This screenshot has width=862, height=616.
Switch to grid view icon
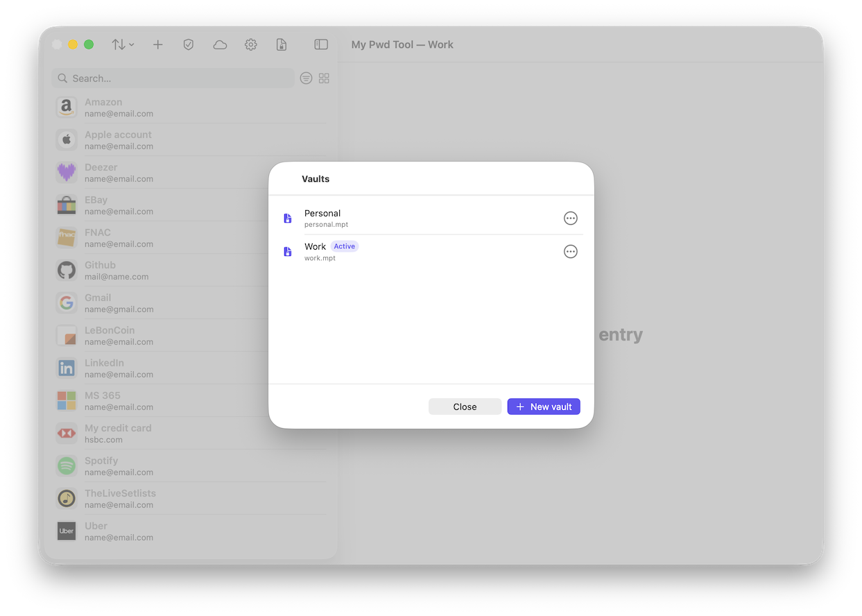pyautogui.click(x=324, y=78)
